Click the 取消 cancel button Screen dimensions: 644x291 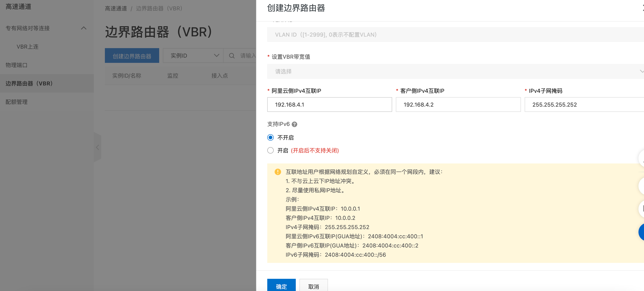pyautogui.click(x=313, y=285)
